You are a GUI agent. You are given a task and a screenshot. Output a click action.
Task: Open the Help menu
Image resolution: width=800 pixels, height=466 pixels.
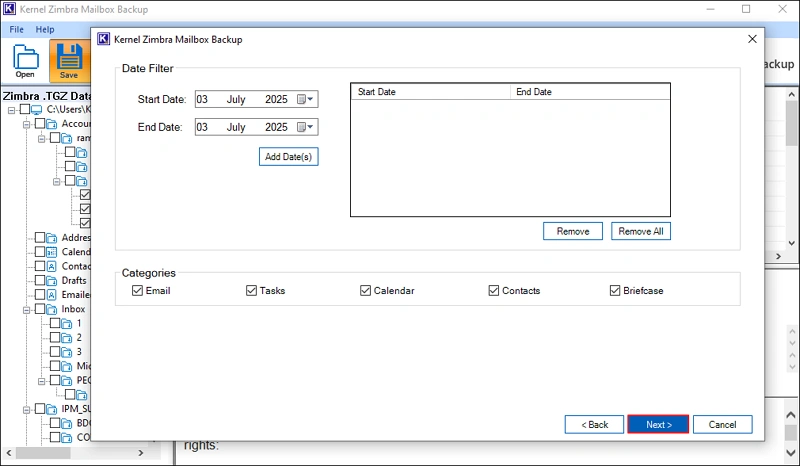pos(45,29)
